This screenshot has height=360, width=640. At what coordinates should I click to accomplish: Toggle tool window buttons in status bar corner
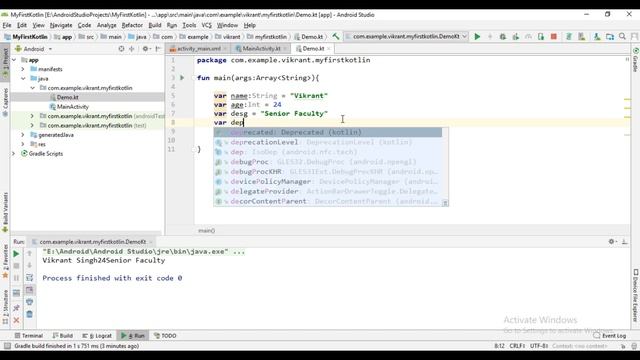(x=7, y=346)
